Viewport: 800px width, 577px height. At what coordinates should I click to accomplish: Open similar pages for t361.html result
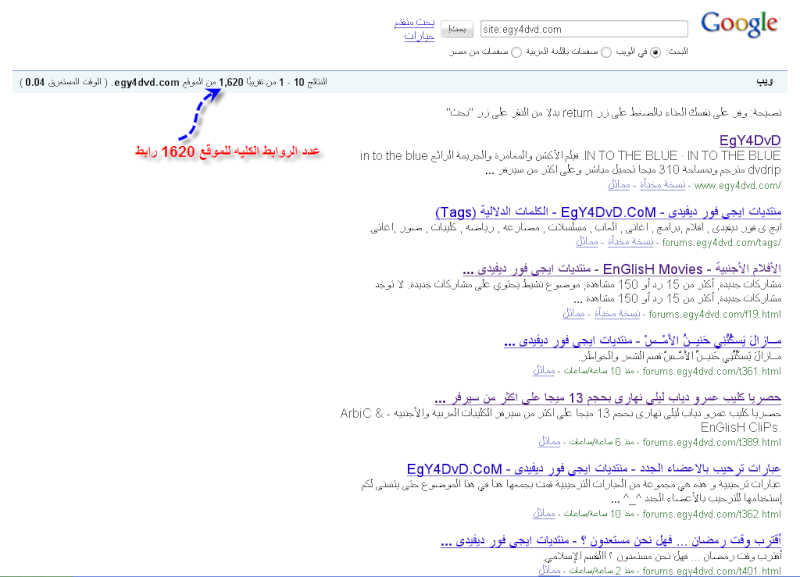coord(544,371)
